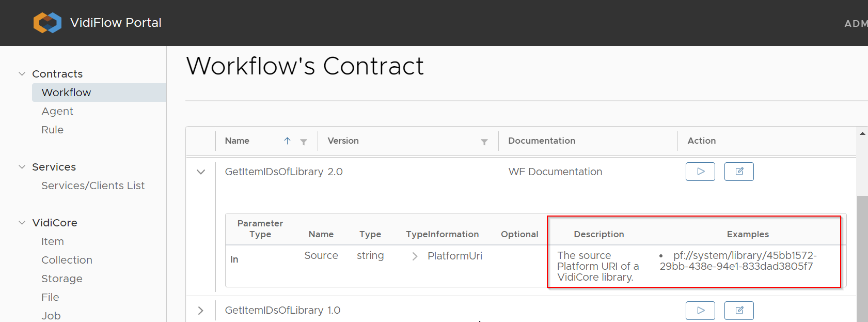The width and height of the screenshot is (868, 322).
Task: Edit the GetItemIDsOfLibrary 1.0 contract
Action: click(739, 311)
